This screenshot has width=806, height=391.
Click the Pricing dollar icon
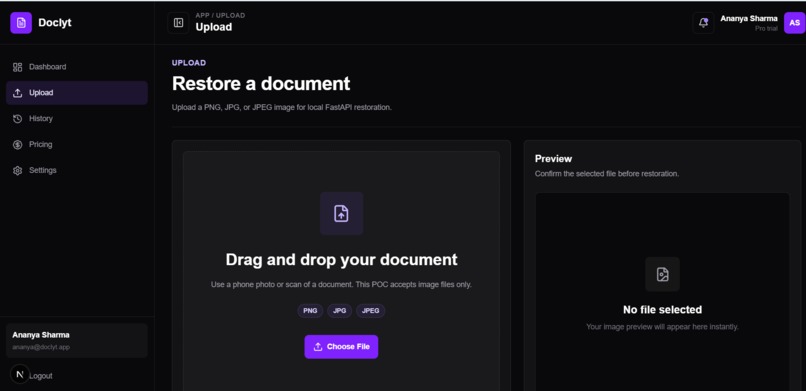click(17, 144)
